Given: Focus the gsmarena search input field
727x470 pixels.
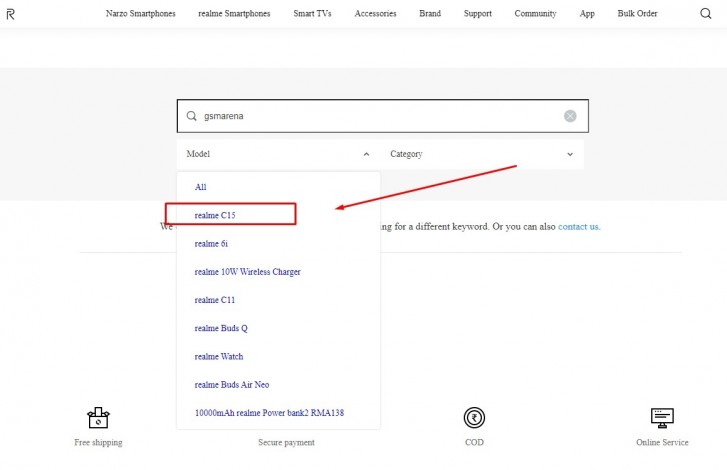Looking at the screenshot, I should tap(383, 116).
